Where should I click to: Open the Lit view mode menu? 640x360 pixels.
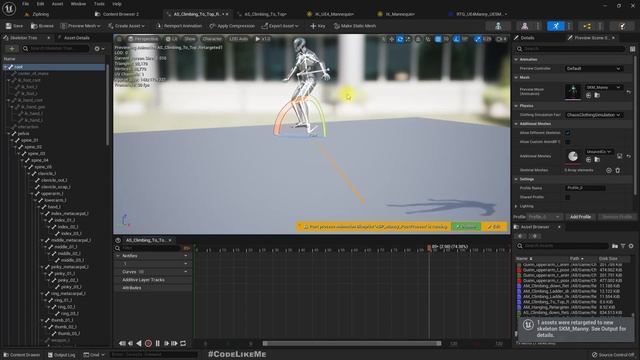172,39
